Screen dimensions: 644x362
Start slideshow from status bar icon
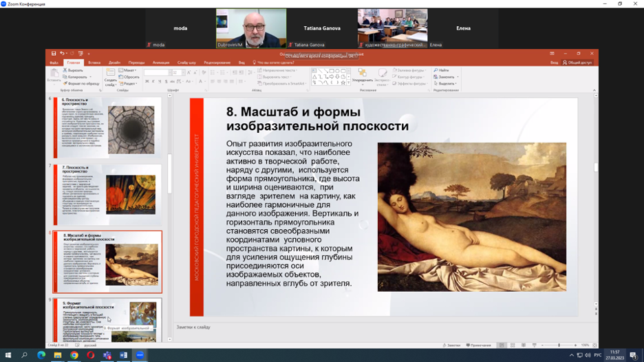(x=534, y=345)
